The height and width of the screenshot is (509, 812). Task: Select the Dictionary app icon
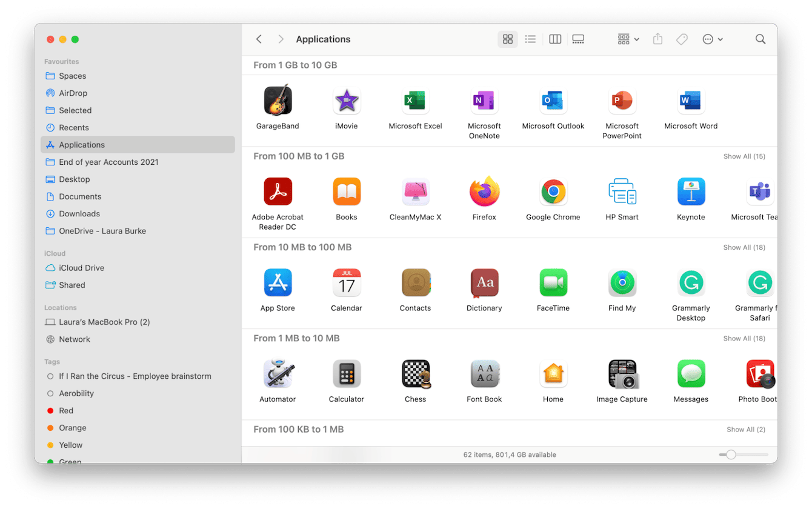point(484,282)
